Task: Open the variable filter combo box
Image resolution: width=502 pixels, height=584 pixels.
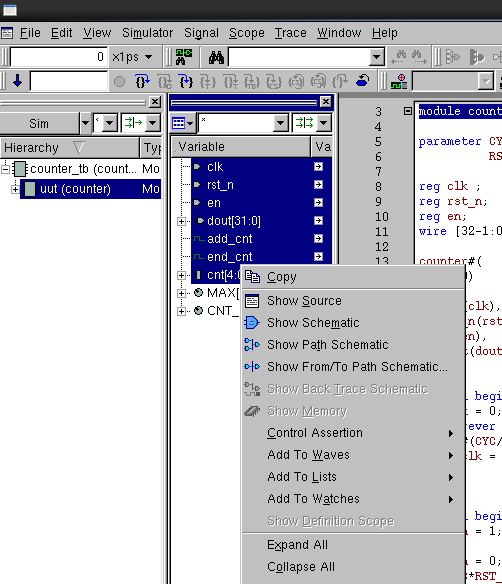Action: coord(281,123)
